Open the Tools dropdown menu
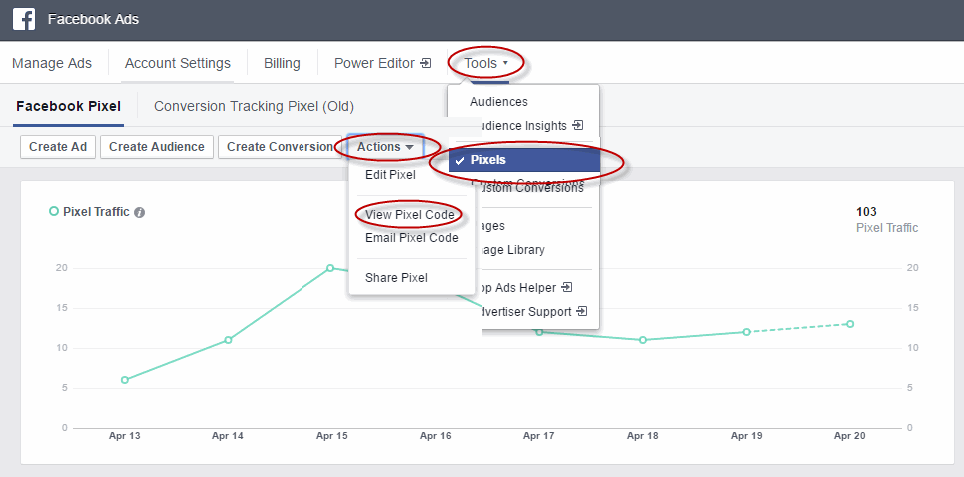Viewport: 964px width, 477px height. click(486, 63)
